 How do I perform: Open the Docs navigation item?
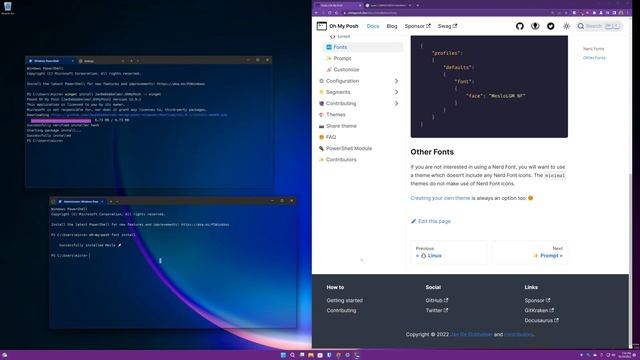point(373,26)
